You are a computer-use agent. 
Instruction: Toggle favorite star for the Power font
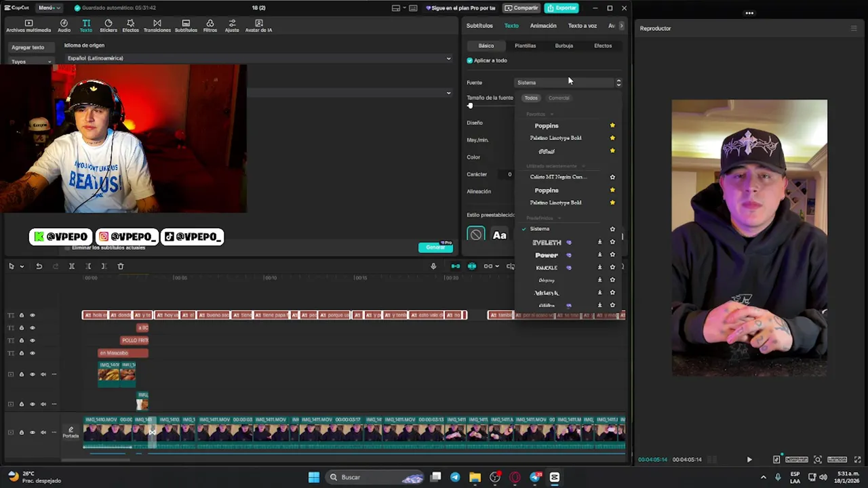[x=612, y=255]
